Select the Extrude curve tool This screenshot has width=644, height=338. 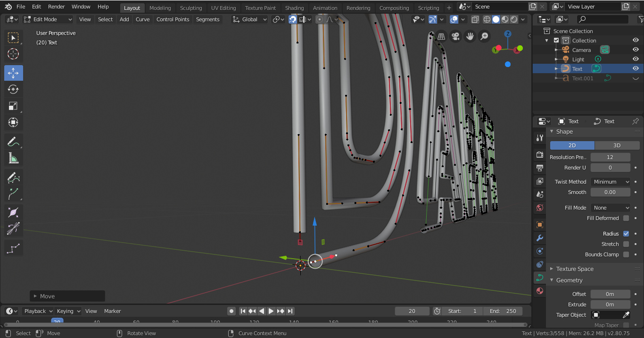13,194
